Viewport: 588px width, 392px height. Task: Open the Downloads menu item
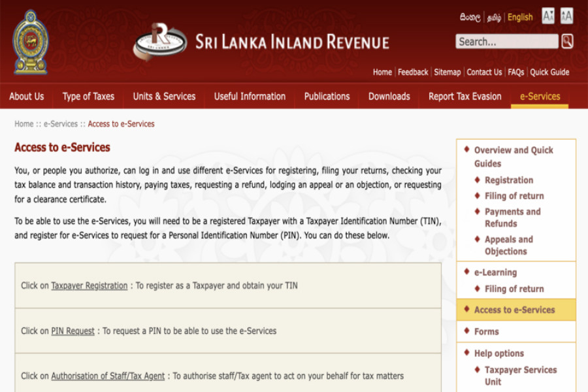[x=389, y=97]
